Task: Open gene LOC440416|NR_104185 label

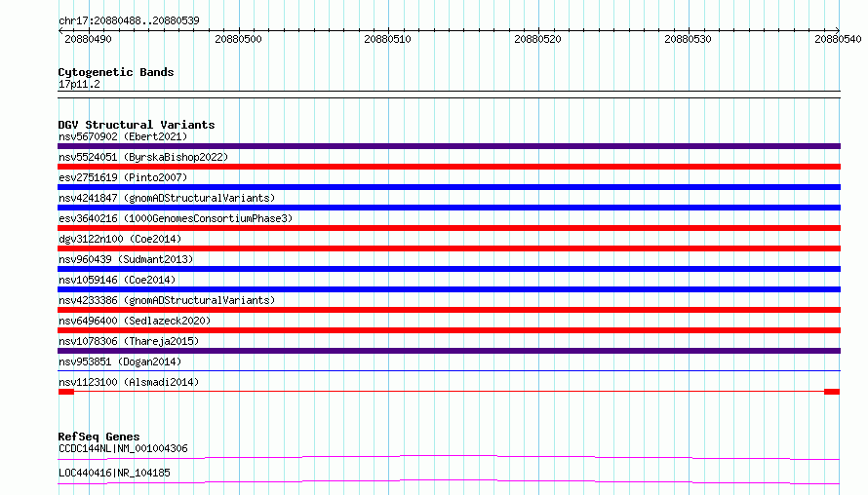Action: (x=114, y=473)
